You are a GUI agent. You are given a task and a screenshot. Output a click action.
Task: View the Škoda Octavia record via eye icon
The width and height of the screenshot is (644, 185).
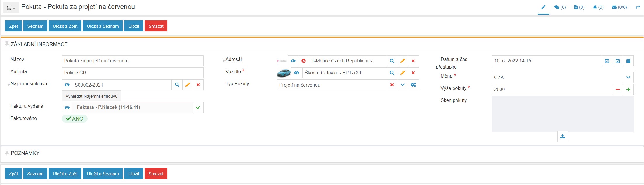click(296, 73)
